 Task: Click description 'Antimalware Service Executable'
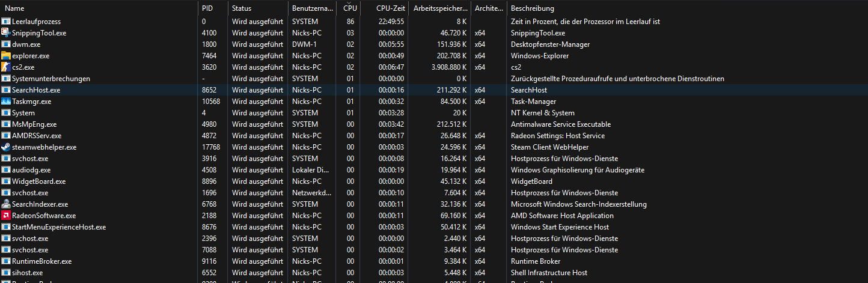pos(561,124)
